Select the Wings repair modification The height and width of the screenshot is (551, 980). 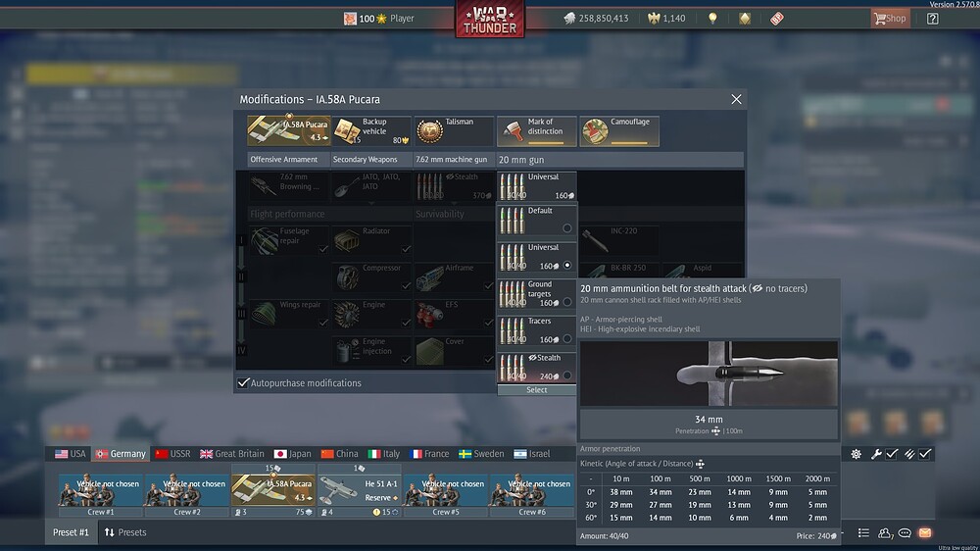(288, 314)
